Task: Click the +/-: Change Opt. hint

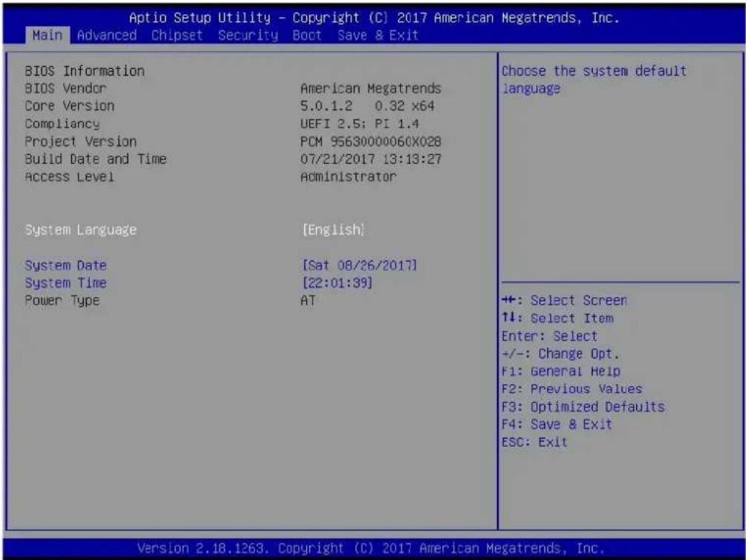Action: point(561,354)
